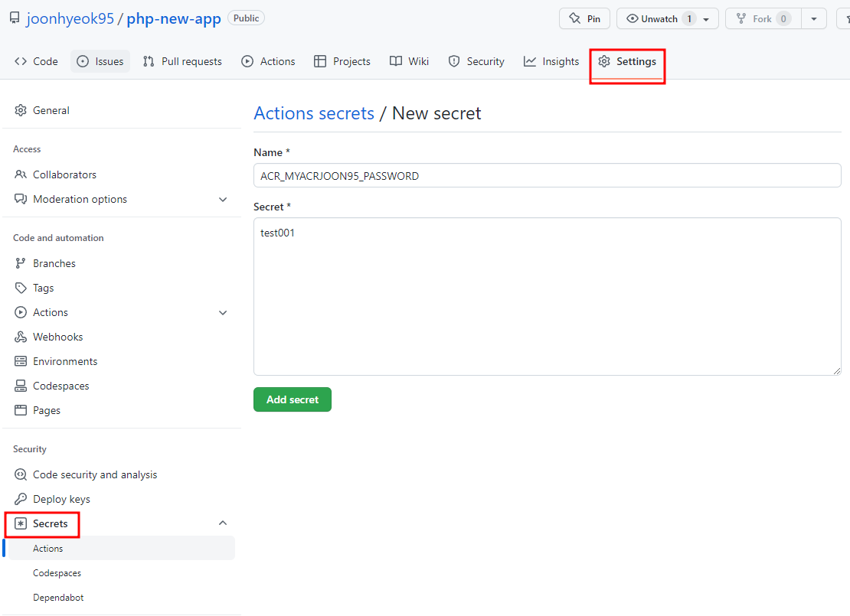
Task: Click the Tags tag icon
Action: [21, 288]
